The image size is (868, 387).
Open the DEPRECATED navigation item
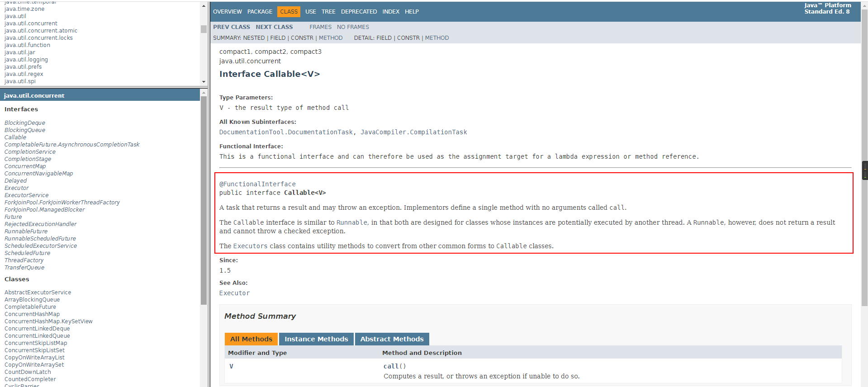pyautogui.click(x=359, y=12)
